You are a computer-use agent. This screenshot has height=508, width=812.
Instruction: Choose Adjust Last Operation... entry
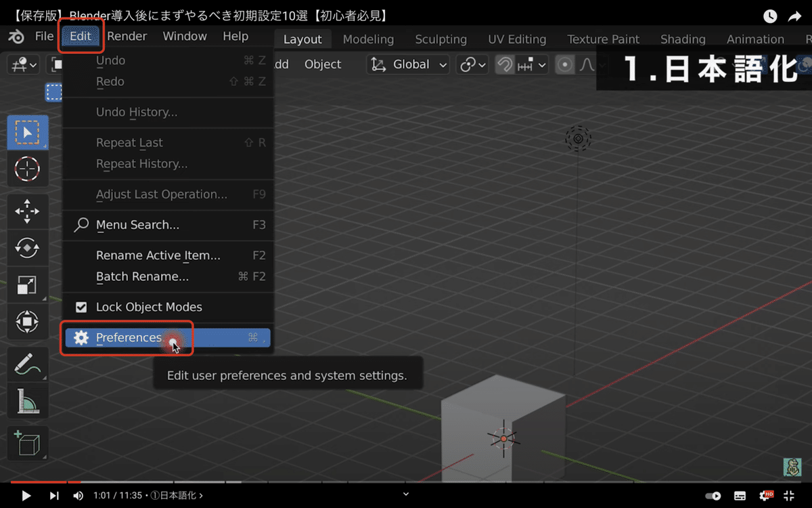click(x=169, y=194)
